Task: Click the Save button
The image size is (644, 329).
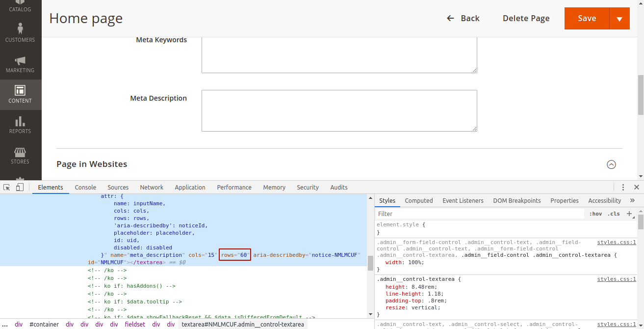Action: [587, 19]
